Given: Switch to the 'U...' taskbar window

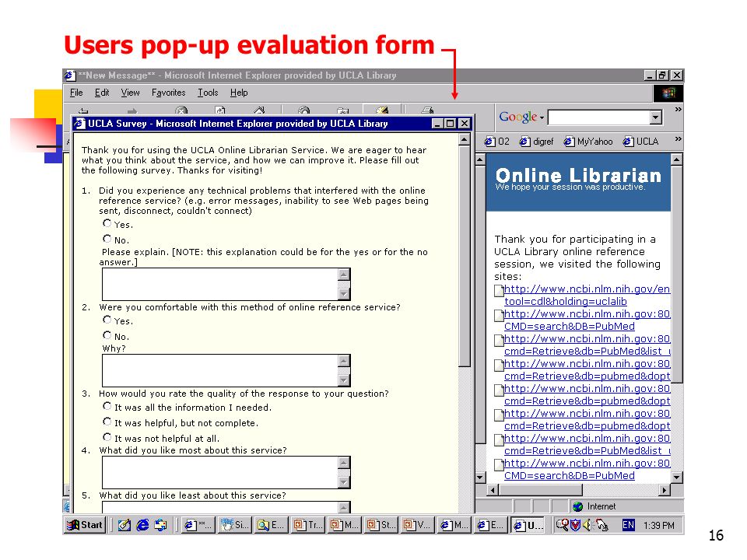Looking at the screenshot, I should coord(528,525).
